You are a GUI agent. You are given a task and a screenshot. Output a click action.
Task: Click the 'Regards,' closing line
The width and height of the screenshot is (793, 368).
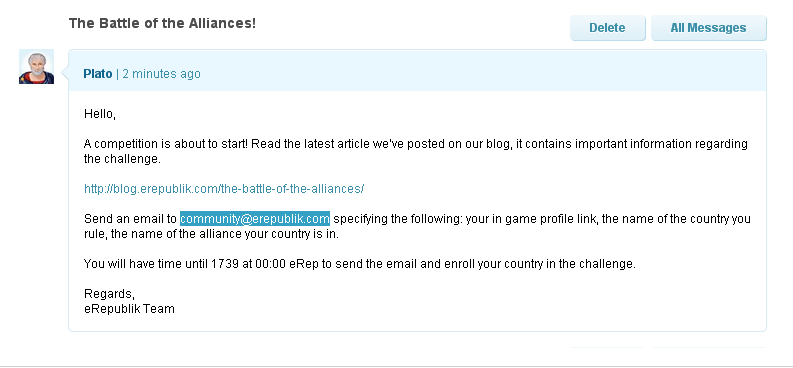109,294
